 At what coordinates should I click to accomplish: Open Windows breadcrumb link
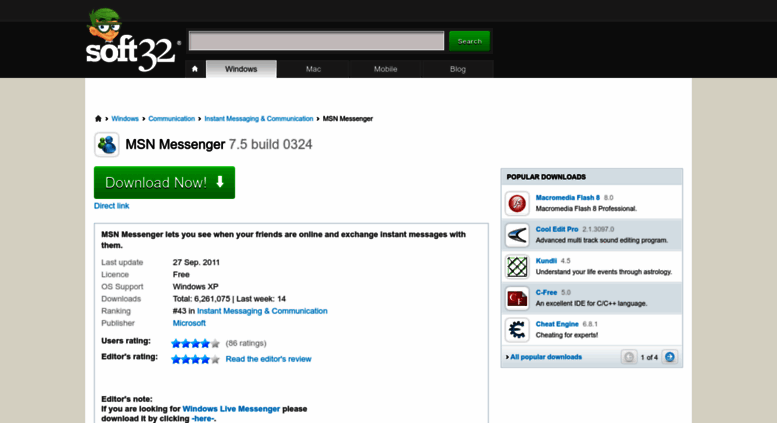pos(125,118)
